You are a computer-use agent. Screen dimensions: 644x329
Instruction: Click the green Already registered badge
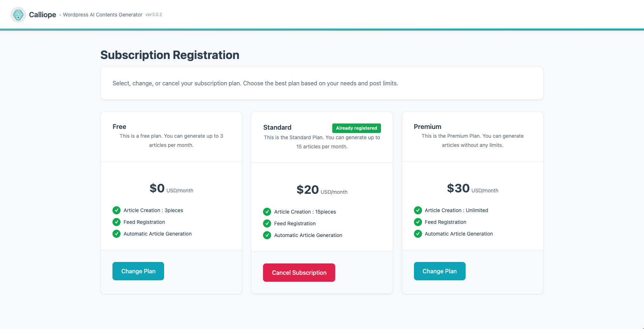[356, 128]
